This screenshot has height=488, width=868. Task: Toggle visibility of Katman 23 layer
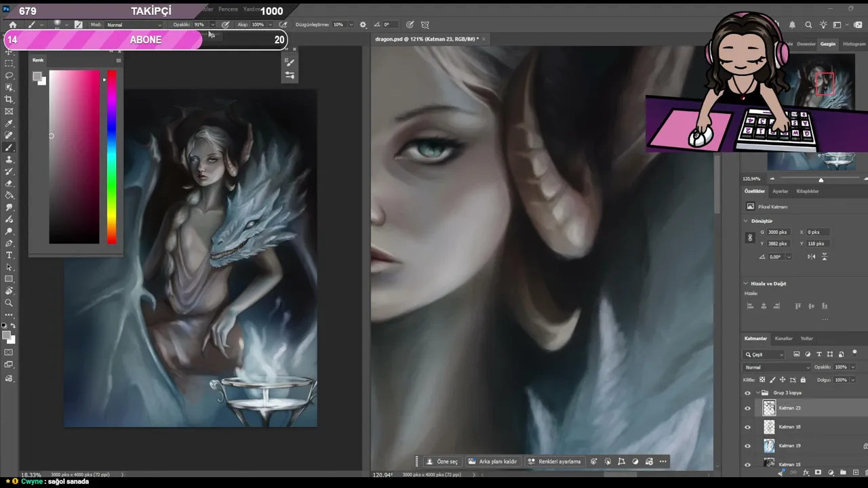pos(748,408)
